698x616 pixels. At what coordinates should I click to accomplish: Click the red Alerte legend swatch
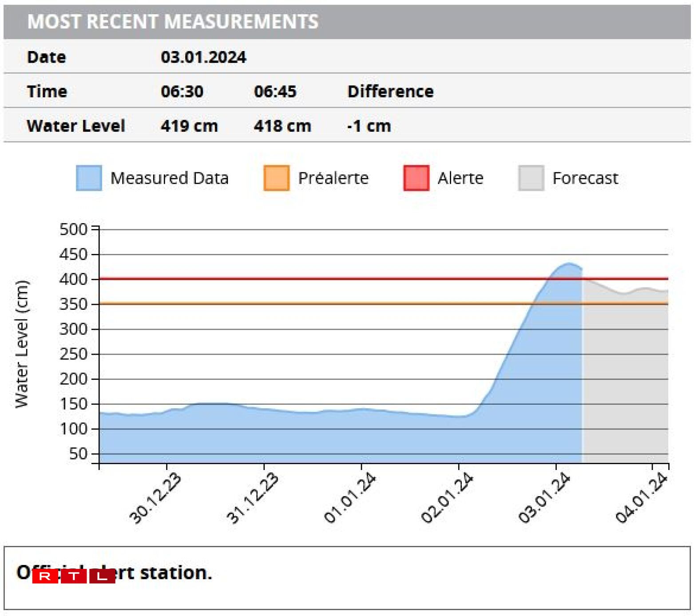point(416,178)
